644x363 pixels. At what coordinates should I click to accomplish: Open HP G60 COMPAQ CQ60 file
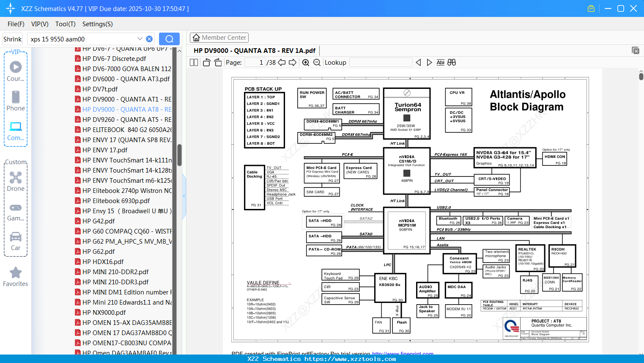[123, 231]
